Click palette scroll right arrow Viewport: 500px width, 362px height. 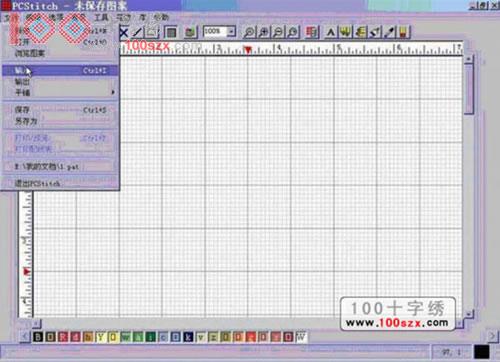click(492, 336)
